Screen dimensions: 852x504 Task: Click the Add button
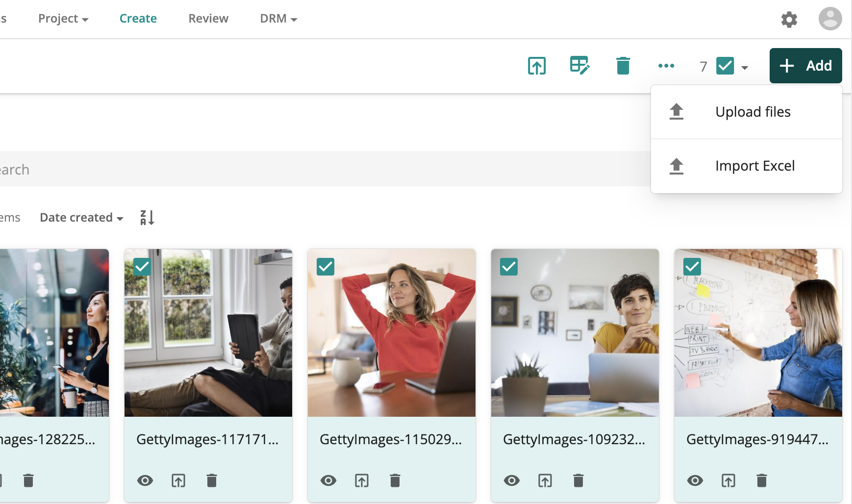[x=805, y=66]
